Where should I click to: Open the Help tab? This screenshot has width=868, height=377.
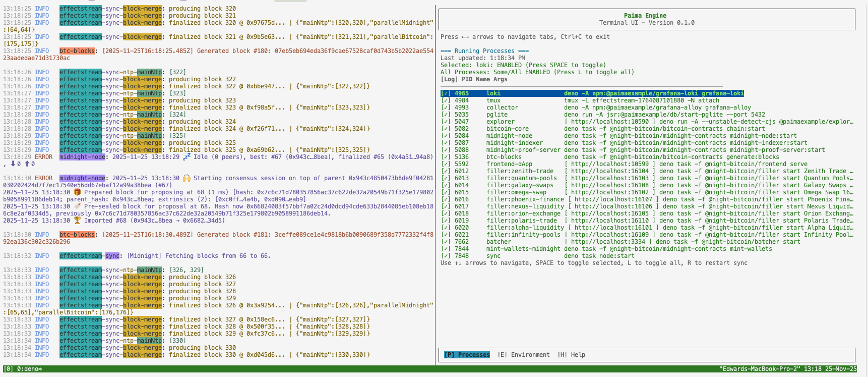pos(571,355)
